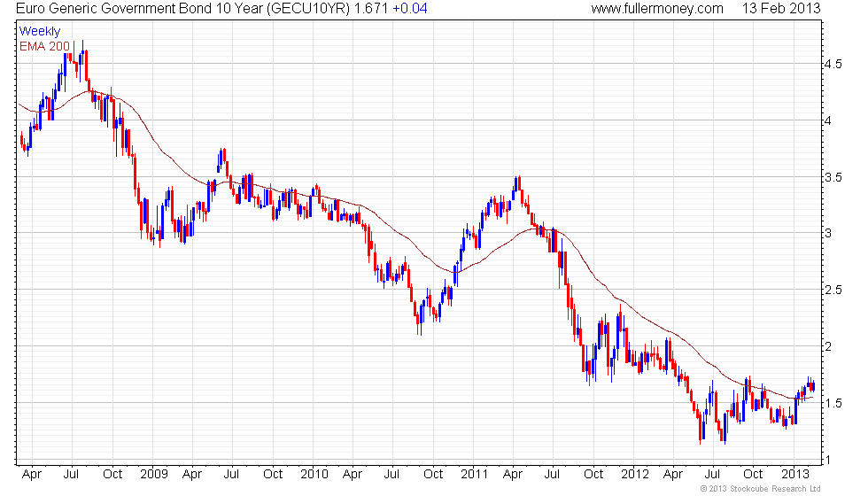Viewport: 868px width, 496px height.
Task: Click the 2011 x-axis label
Action: (475, 475)
